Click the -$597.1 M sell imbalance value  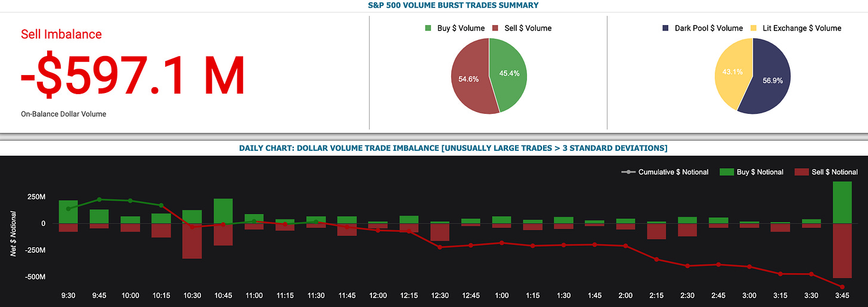(x=133, y=77)
